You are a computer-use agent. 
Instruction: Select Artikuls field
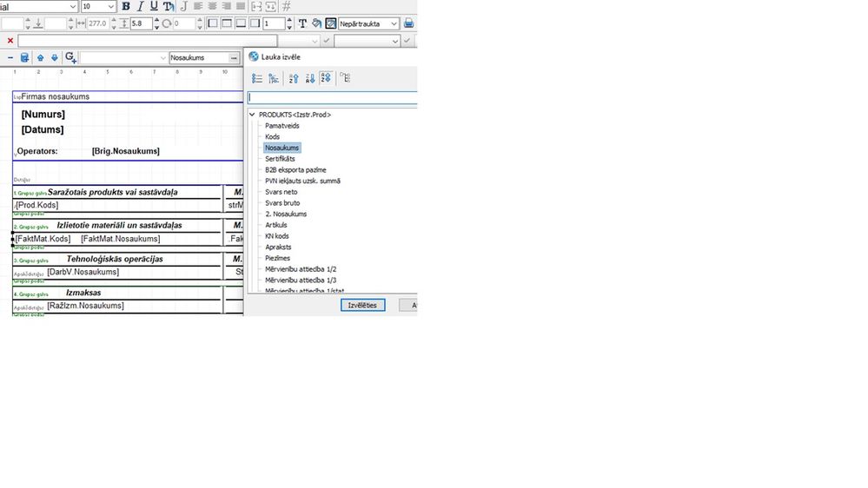pos(275,225)
